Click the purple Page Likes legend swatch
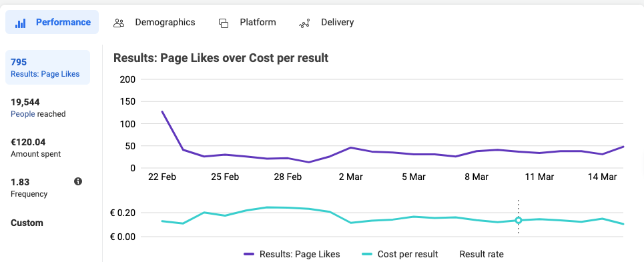 coord(249,254)
